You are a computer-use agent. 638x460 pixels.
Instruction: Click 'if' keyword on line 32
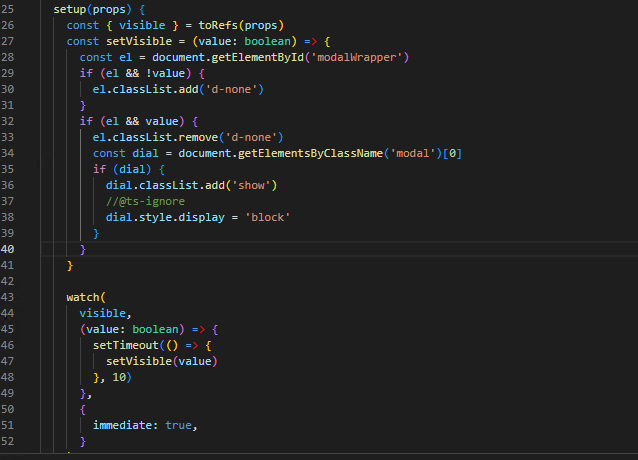[x=86, y=121]
